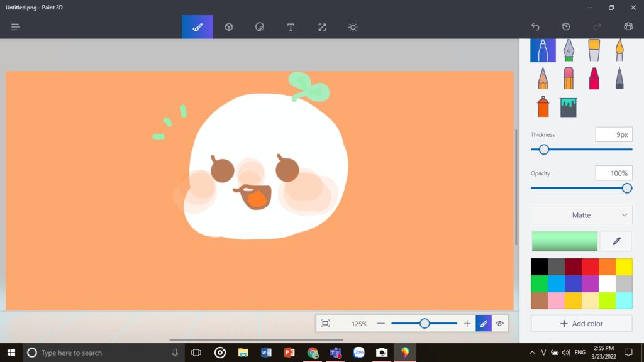Click the zoom slider handle
The width and height of the screenshot is (644, 362).
[425, 324]
